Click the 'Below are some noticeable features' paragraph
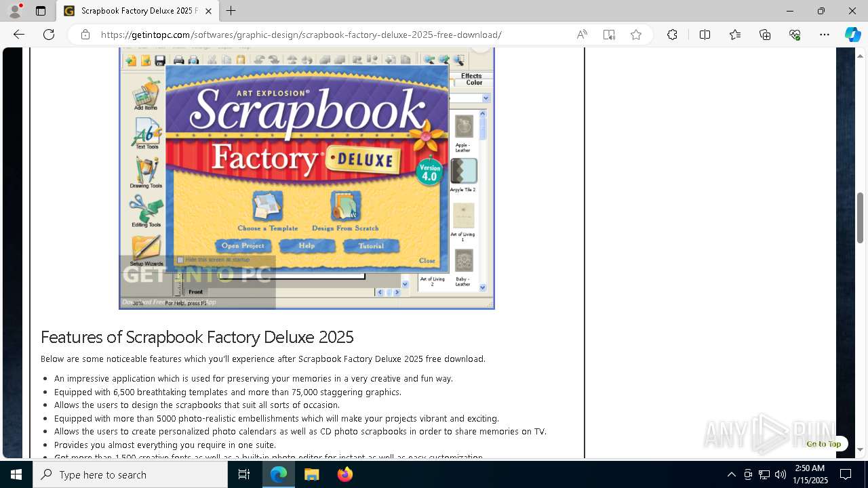The width and height of the screenshot is (868, 488). 263,359
